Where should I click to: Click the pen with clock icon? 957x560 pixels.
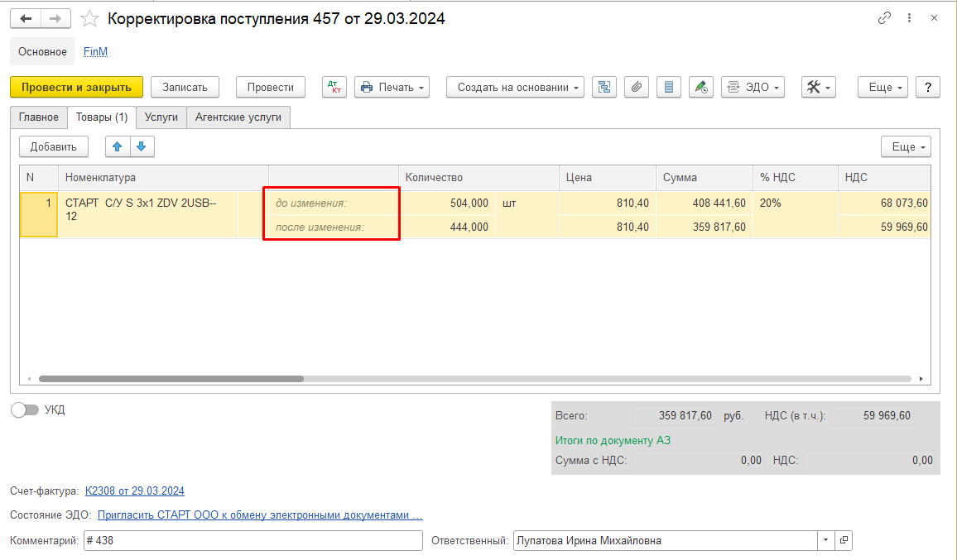pos(701,87)
